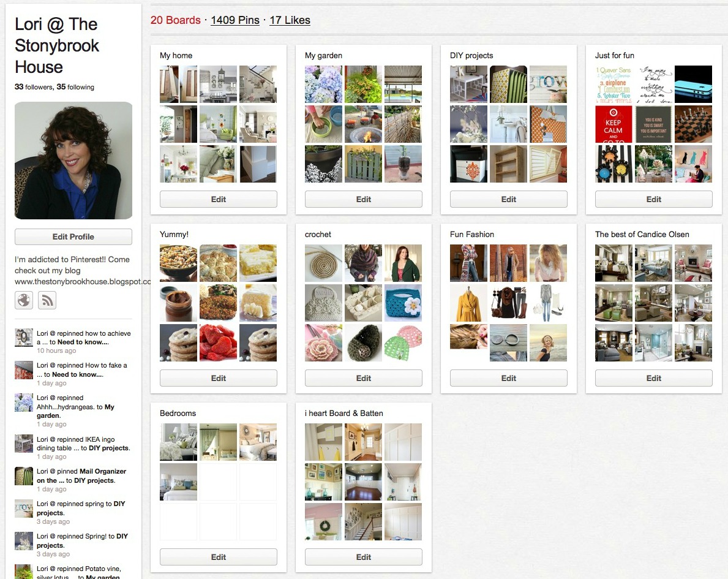Select the 20 Boards tab
728x579 pixels.
tap(176, 20)
